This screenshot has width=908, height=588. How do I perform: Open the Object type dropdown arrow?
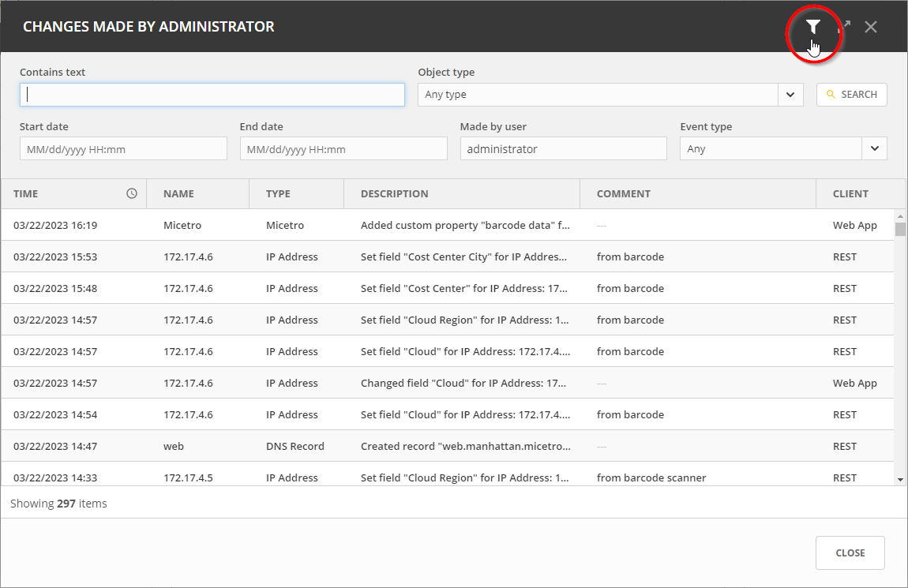click(x=790, y=95)
